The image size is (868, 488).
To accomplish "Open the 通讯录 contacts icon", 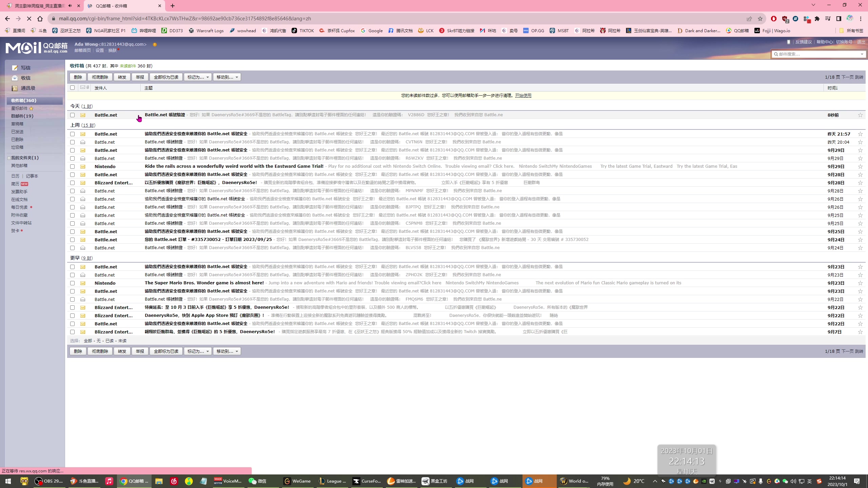I will (x=15, y=88).
